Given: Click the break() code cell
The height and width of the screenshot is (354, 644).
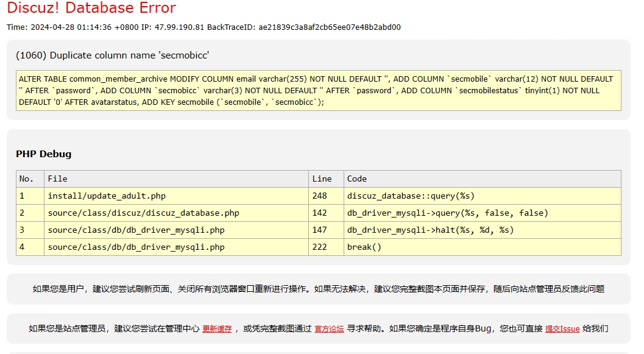Looking at the screenshot, I should point(364,247).
